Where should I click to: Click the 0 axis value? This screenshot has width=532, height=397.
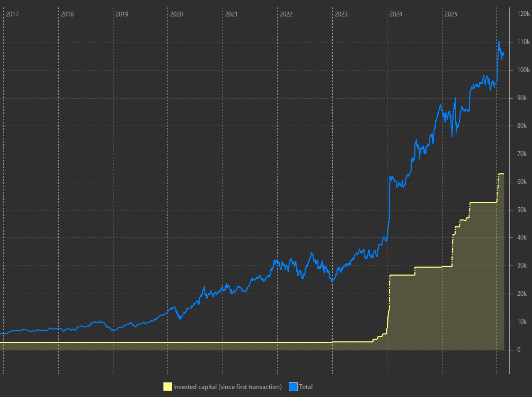519,350
